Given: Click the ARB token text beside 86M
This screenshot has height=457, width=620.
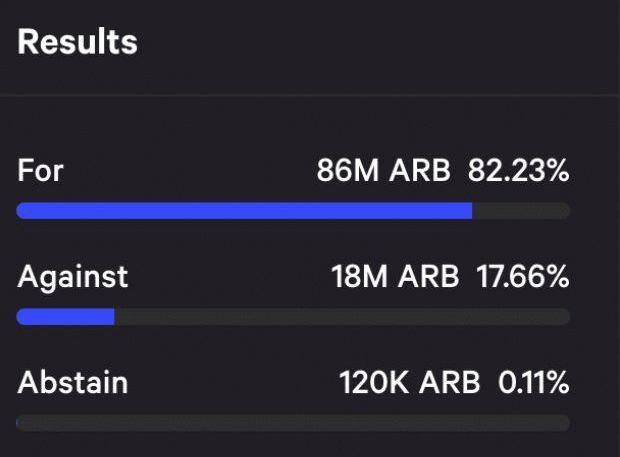Looking at the screenshot, I should [x=420, y=170].
